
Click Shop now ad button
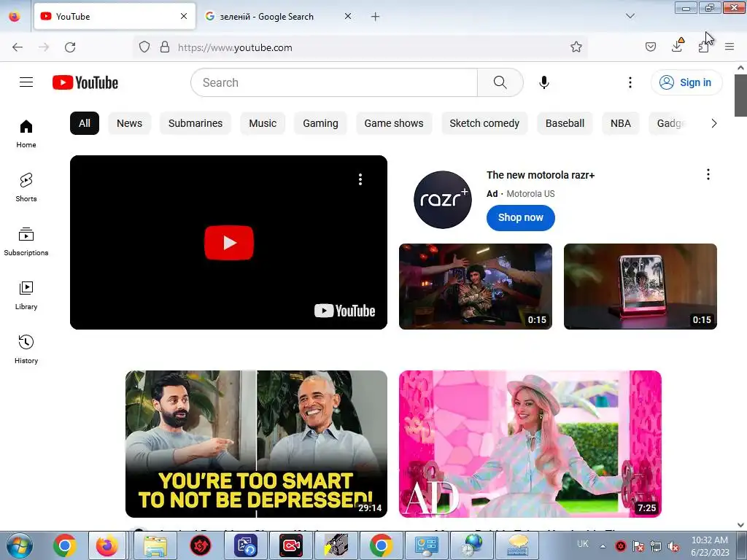[x=521, y=217]
